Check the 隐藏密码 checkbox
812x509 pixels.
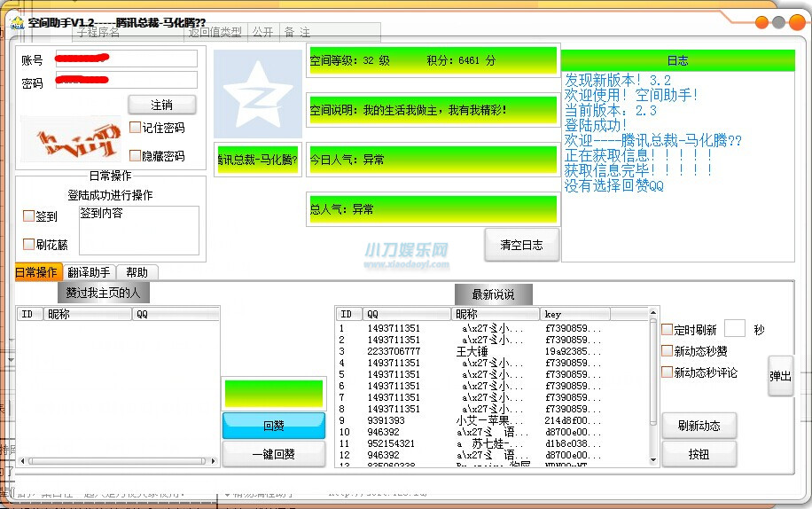pyautogui.click(x=135, y=156)
